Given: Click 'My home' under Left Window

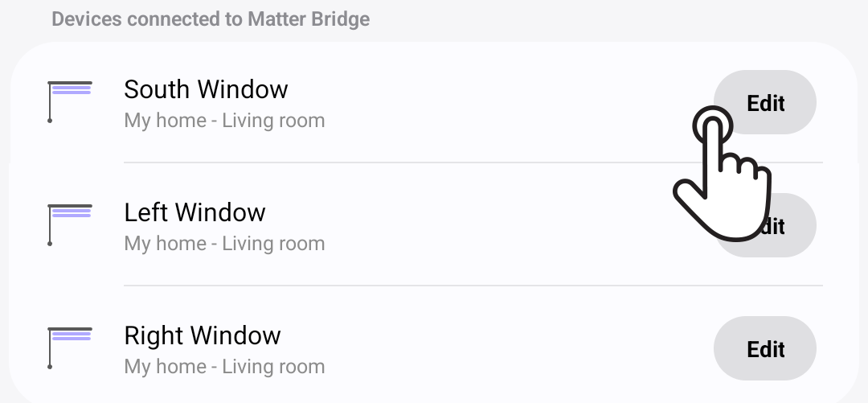Looking at the screenshot, I should coord(165,244).
